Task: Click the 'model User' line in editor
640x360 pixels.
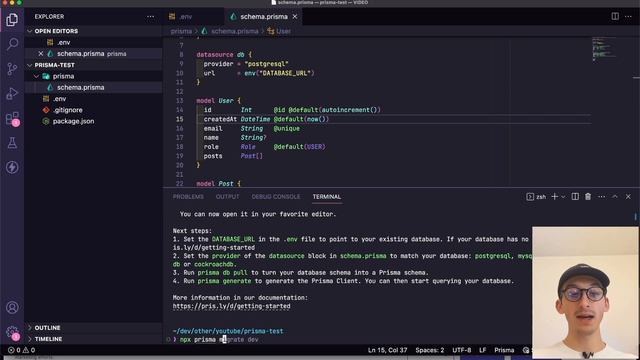Action: point(218,100)
